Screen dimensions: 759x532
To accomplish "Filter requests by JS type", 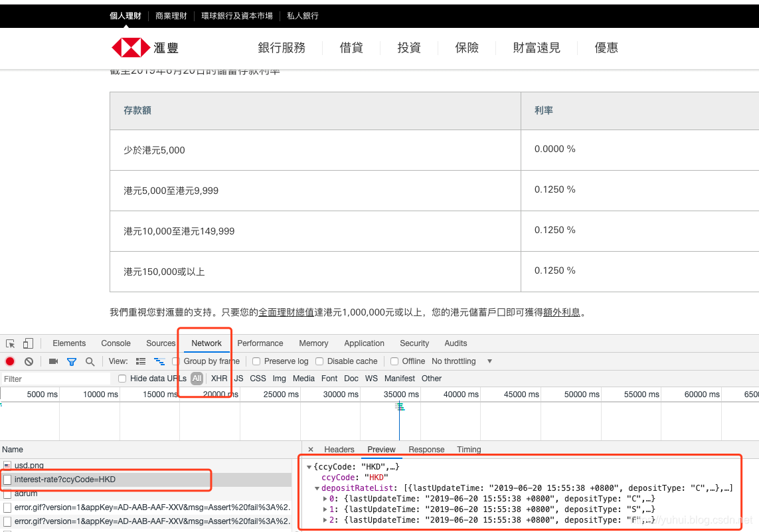I will (238, 379).
